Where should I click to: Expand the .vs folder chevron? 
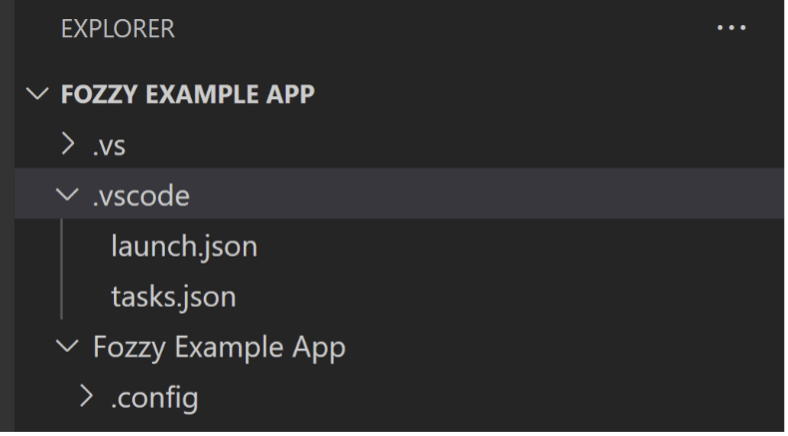68,144
